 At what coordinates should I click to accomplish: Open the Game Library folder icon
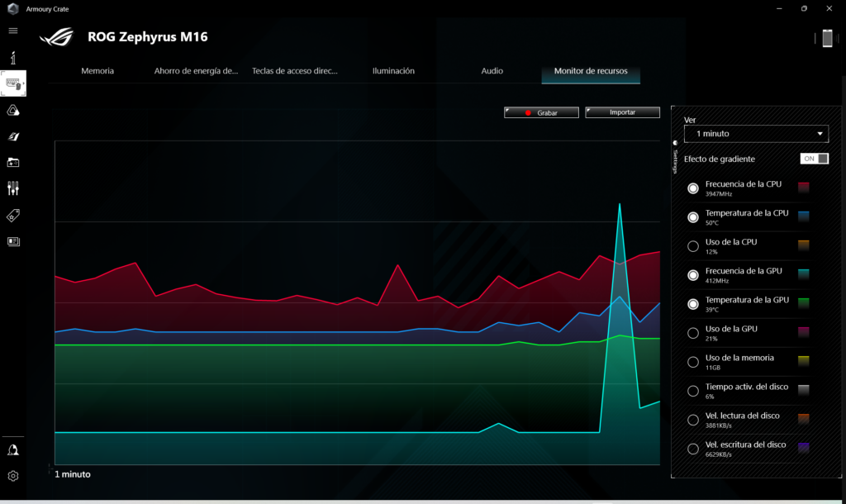click(13, 163)
